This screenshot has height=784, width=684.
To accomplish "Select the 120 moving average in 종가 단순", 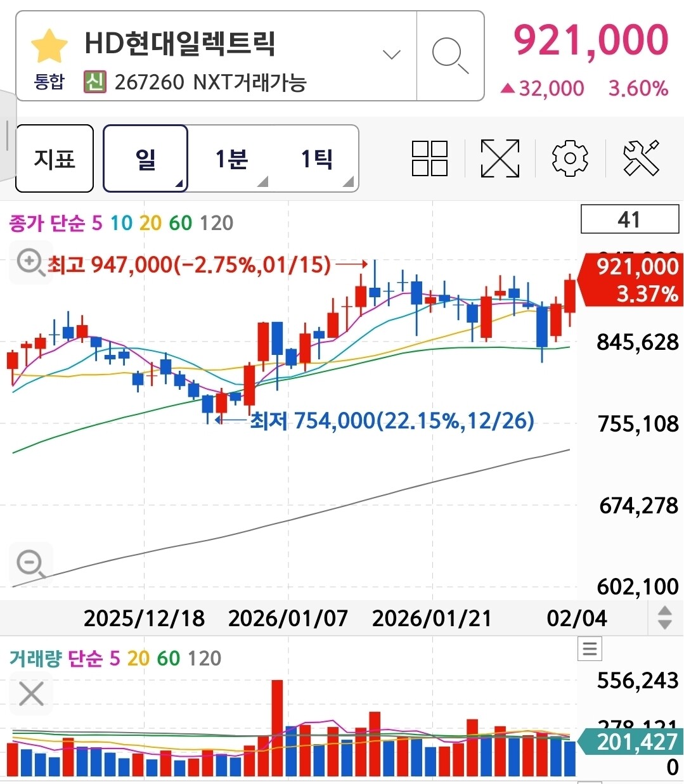I will (x=216, y=223).
